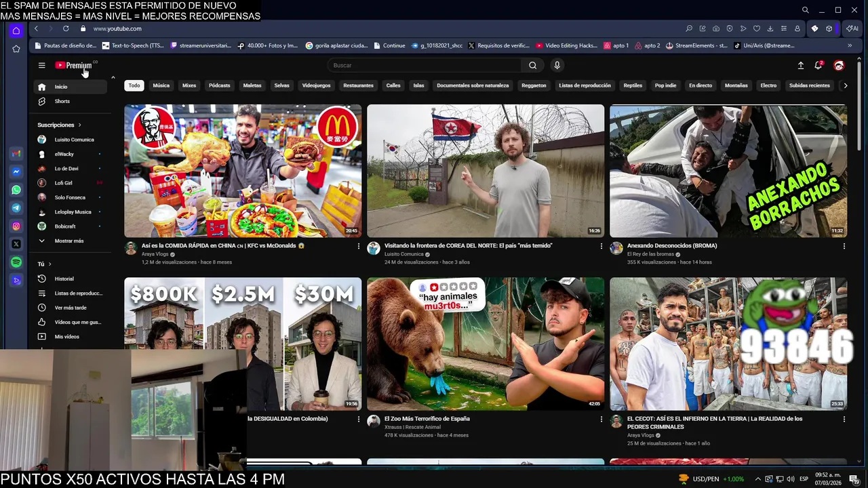Expand the Suscripciones section chevron
Image resolution: width=868 pixels, height=488 pixels.
[79, 125]
